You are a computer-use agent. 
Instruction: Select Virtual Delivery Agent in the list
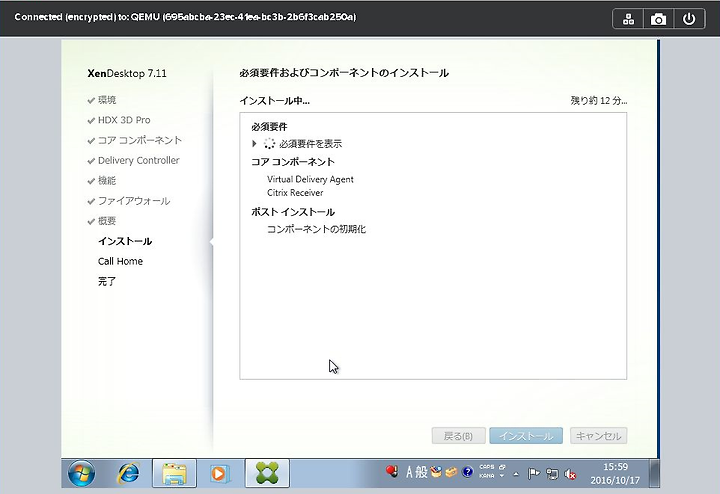(310, 180)
